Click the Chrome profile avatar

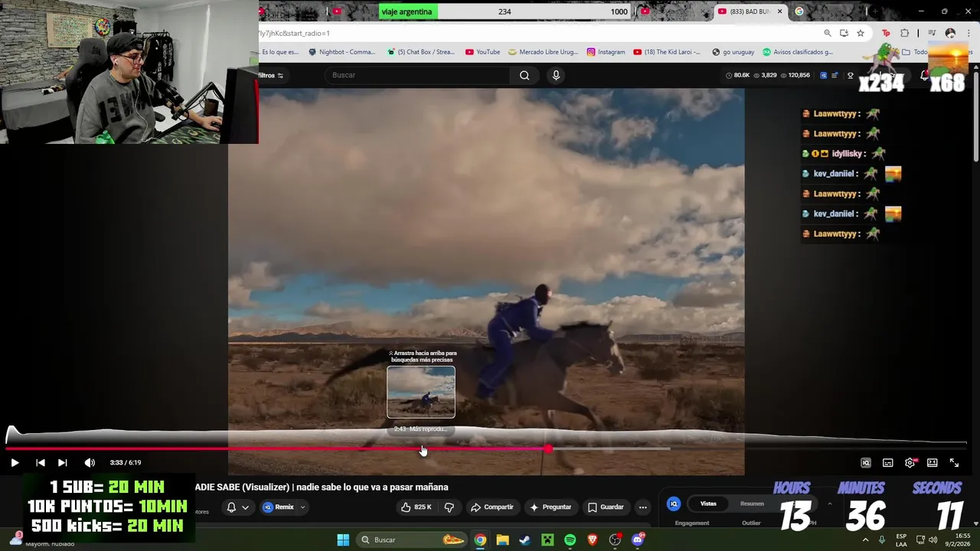coord(950,33)
